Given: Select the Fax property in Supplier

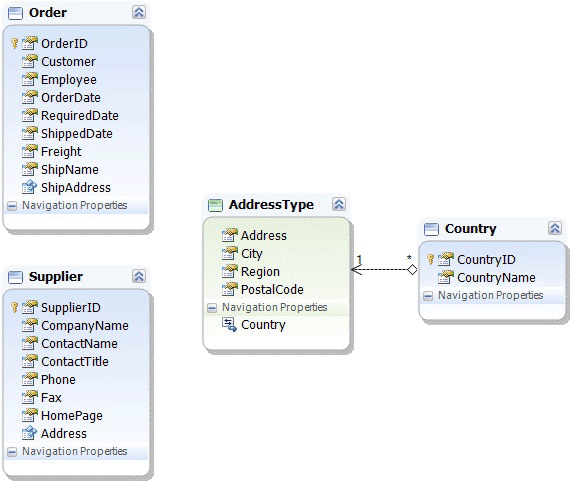Looking at the screenshot, I should (51, 397).
